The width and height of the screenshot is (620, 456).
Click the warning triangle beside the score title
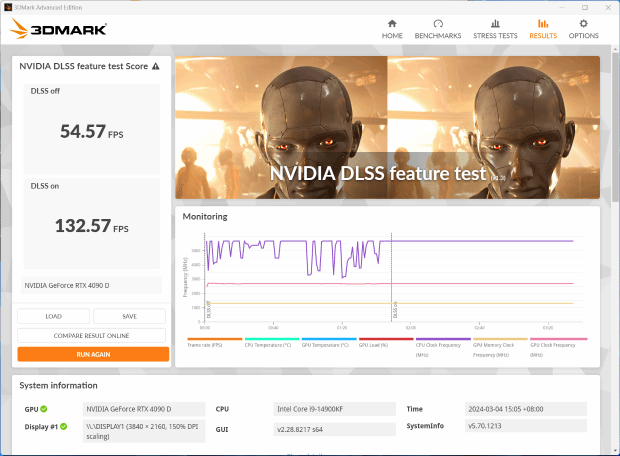coord(156,66)
